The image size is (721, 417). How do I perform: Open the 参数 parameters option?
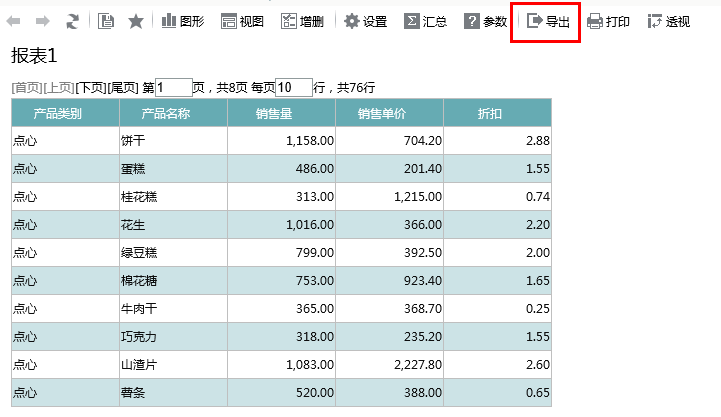tap(486, 21)
